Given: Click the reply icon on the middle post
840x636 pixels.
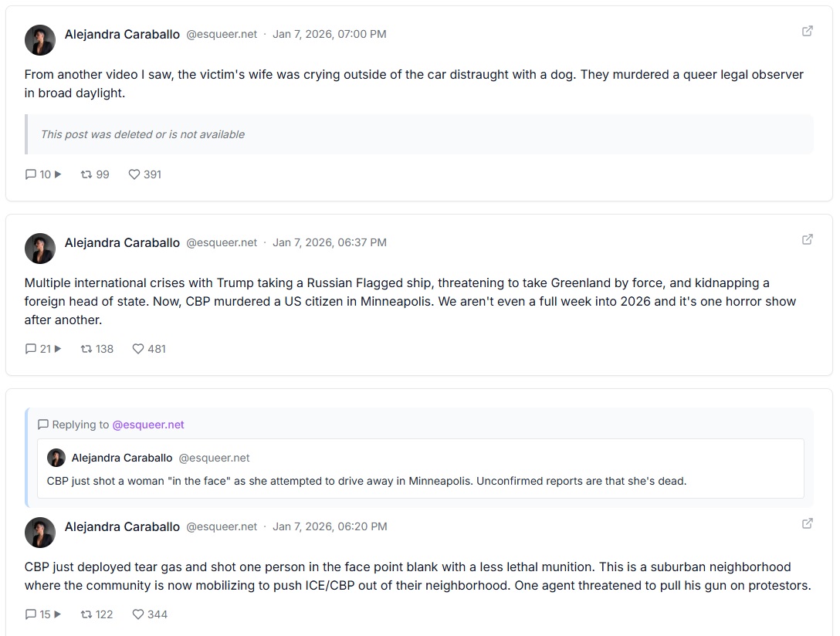Looking at the screenshot, I should point(30,349).
